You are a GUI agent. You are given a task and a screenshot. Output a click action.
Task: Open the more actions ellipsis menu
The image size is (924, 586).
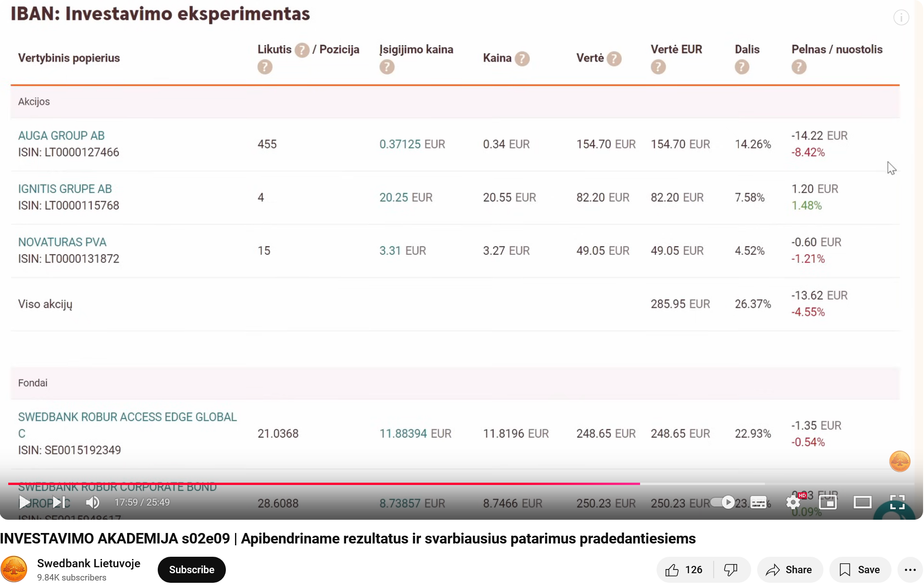tap(910, 570)
